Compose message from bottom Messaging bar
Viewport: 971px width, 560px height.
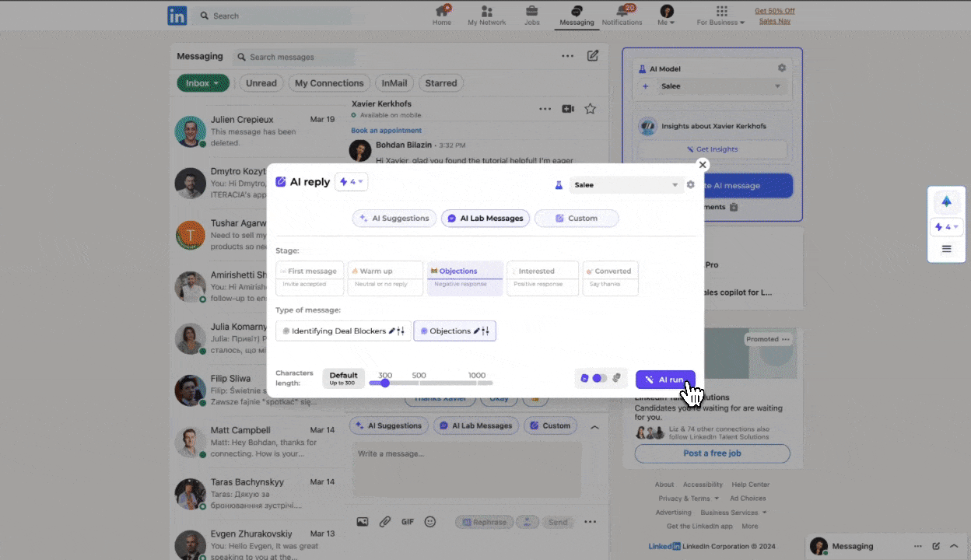936,546
